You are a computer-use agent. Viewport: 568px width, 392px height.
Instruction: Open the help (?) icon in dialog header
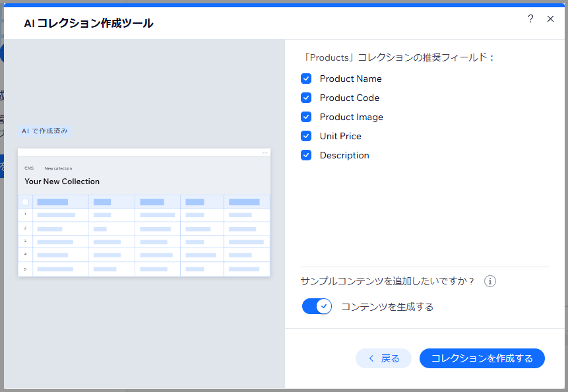point(530,19)
